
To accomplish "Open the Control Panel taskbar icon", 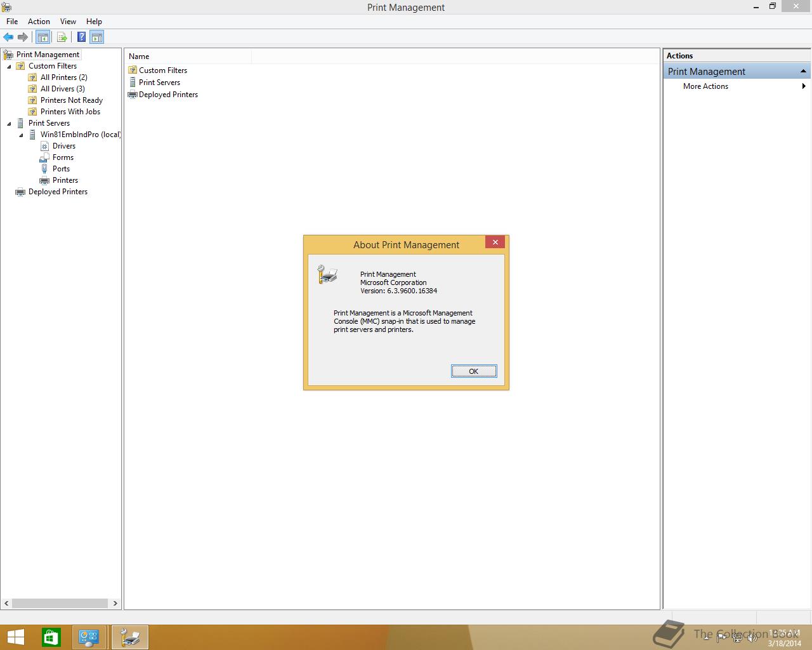I will (89, 637).
